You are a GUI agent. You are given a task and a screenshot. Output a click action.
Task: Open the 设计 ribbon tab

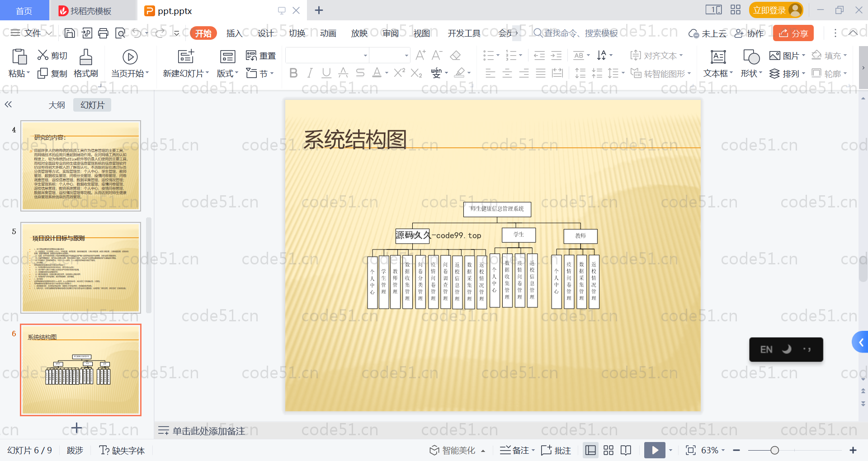[x=265, y=33]
